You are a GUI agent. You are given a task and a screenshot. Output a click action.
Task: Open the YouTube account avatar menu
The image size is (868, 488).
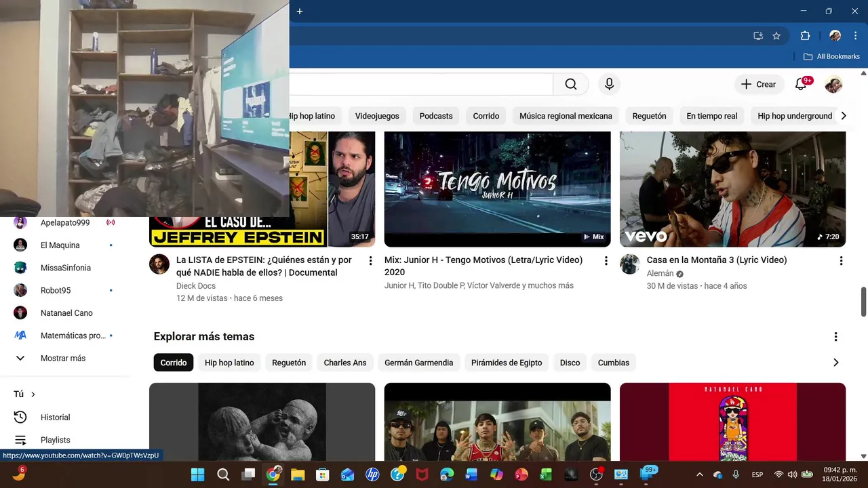coord(833,84)
